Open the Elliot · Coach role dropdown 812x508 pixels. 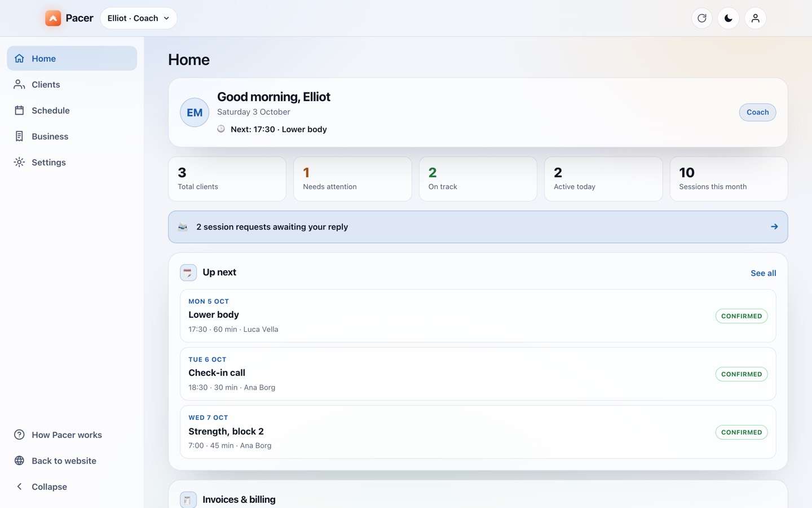[x=139, y=18]
